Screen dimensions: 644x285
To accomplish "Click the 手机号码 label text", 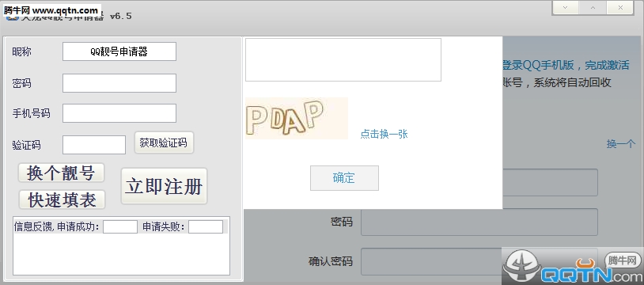I will (x=31, y=113).
